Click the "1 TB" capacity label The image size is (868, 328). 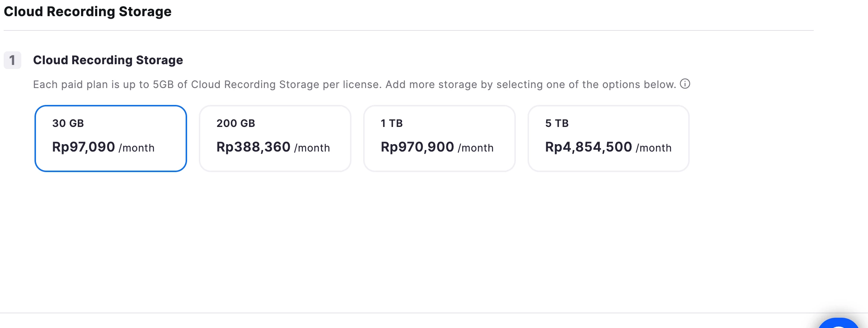pos(392,123)
